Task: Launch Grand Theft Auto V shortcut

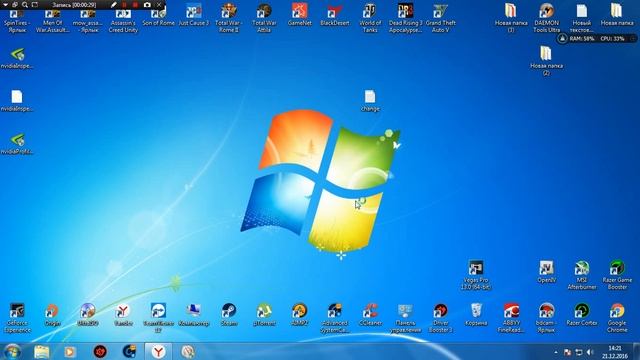Action: click(440, 19)
